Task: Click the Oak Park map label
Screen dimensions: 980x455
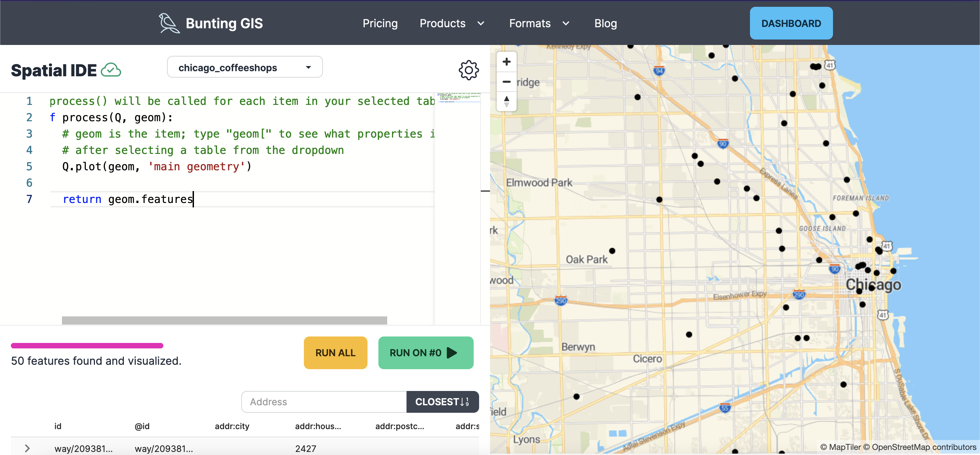Action: (586, 259)
